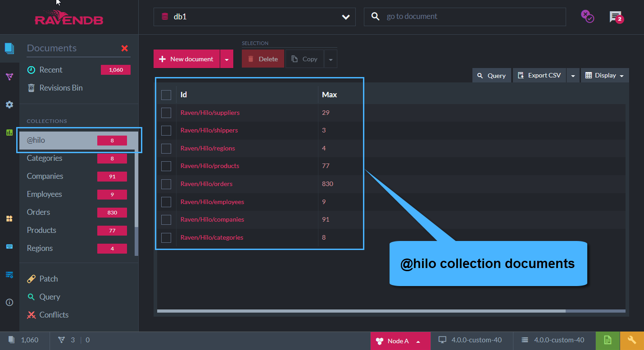Open the Documents section icon in left rail
644x350 pixels.
(9, 48)
